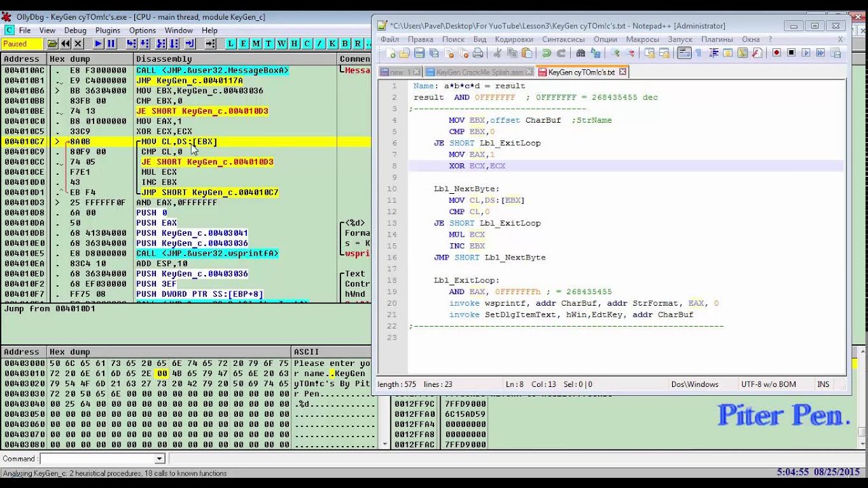Open Plugins menu in OllyDbg
868x488 pixels.
pos(108,30)
